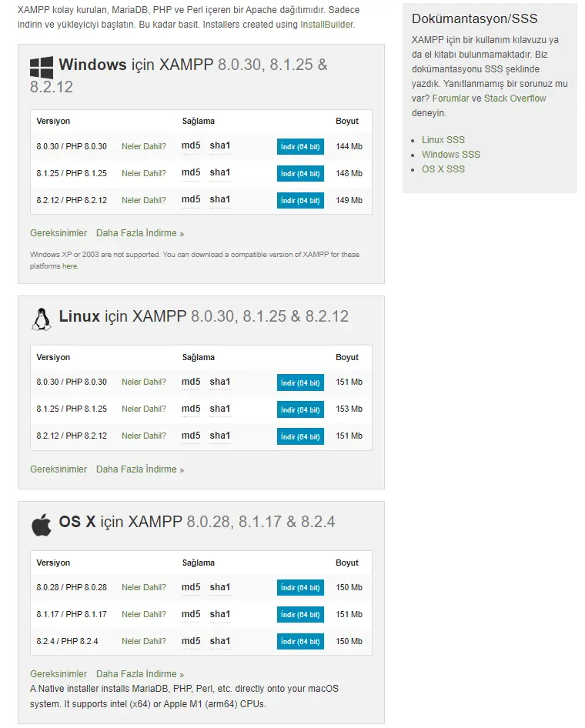Open OS X Daha Fazla İndirme link
The width and height of the screenshot is (585, 728).
[x=140, y=674]
